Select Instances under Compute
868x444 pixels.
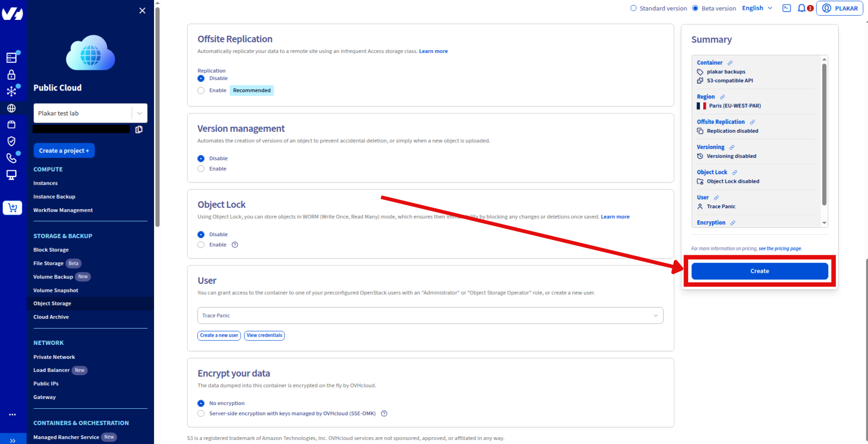[45, 183]
